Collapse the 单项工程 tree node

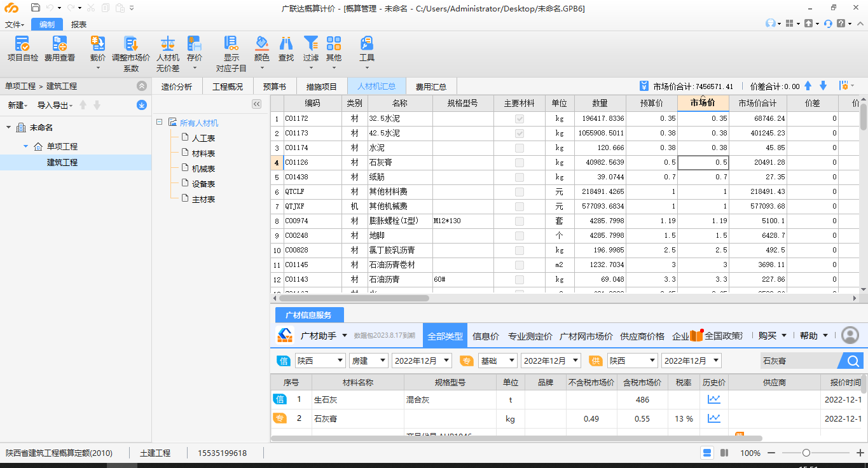pos(25,146)
